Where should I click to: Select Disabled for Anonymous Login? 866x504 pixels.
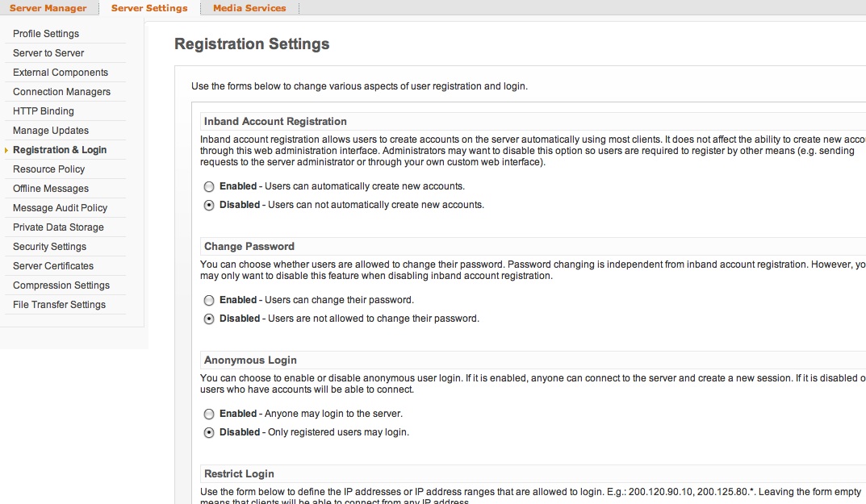point(210,432)
